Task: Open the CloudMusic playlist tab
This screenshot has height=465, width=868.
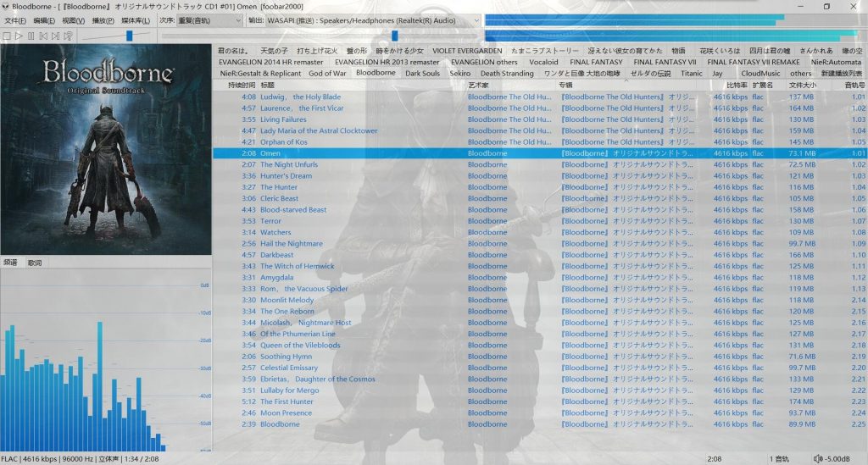Action: pos(760,73)
